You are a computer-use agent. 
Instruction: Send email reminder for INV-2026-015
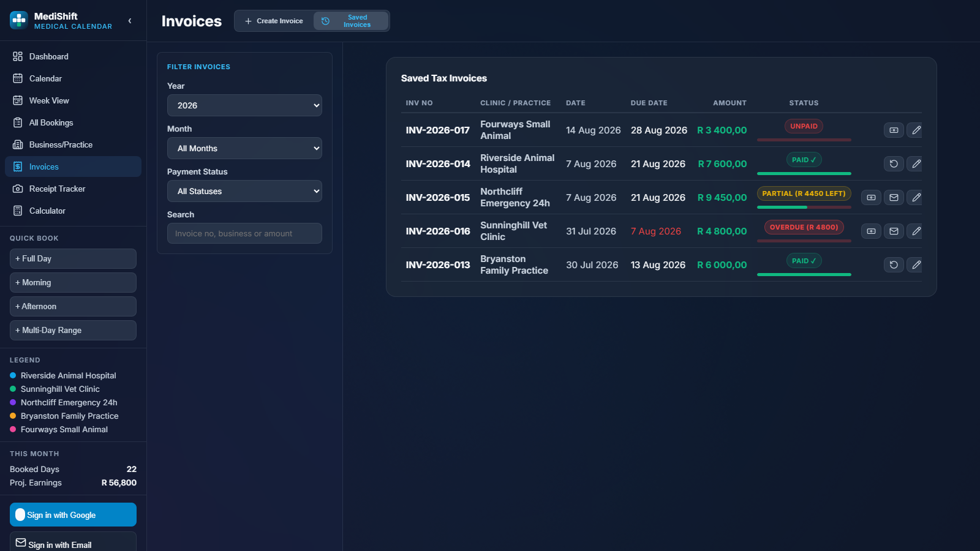point(894,197)
